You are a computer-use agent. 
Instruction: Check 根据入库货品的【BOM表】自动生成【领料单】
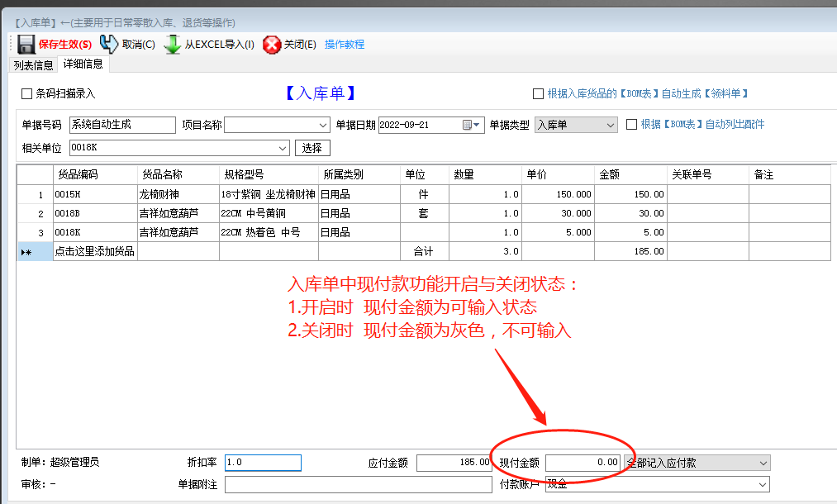(540, 92)
